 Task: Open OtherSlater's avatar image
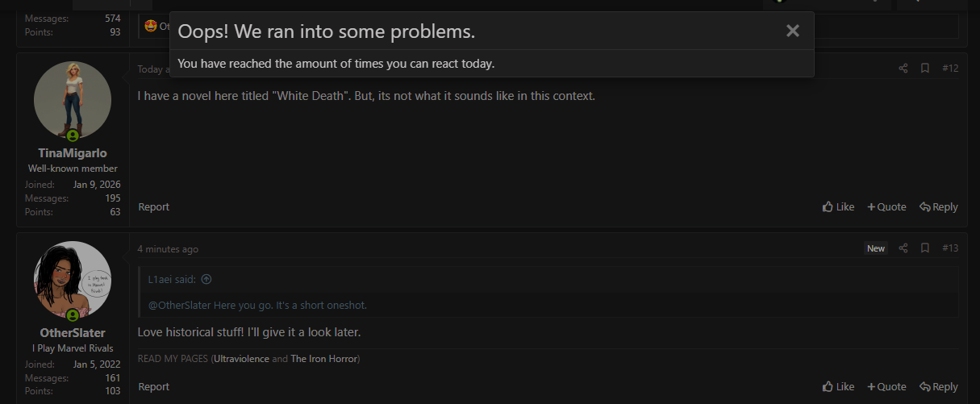(73, 280)
